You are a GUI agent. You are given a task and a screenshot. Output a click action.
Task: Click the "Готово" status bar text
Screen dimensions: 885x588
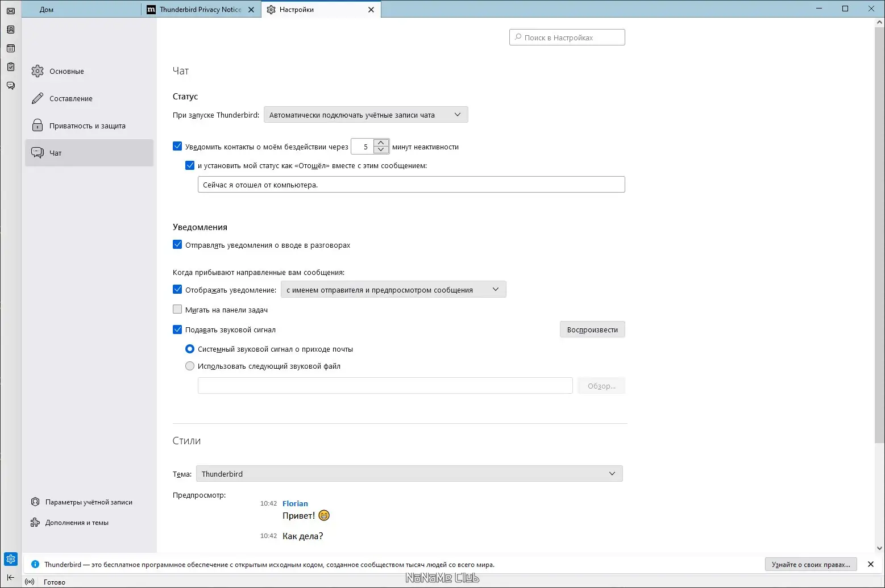(55, 582)
